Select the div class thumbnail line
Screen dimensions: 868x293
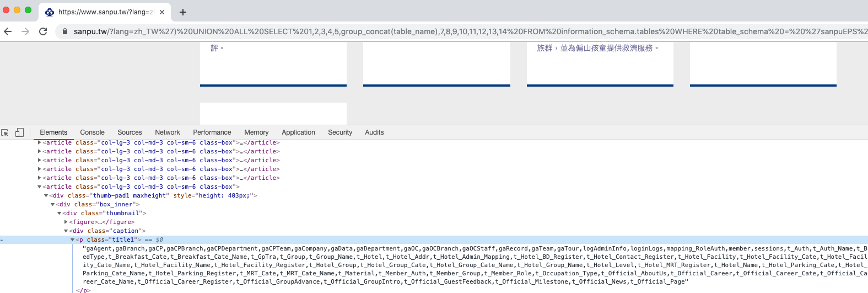104,213
